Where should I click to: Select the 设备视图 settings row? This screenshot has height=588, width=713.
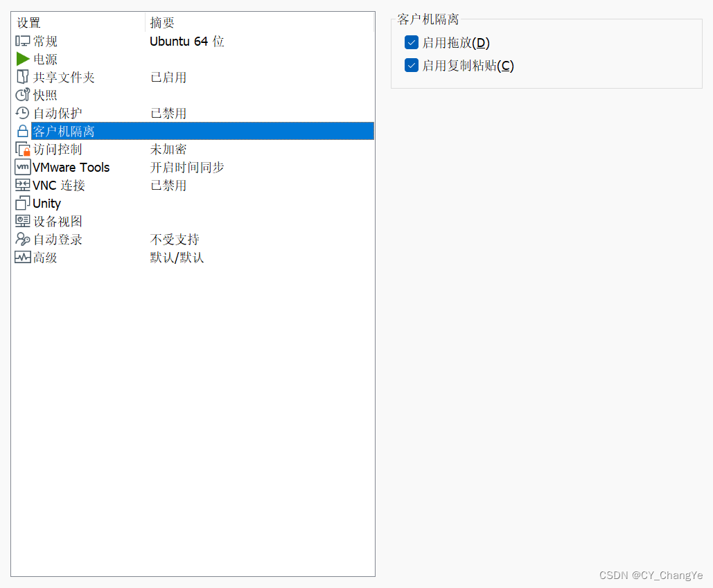coord(193,221)
